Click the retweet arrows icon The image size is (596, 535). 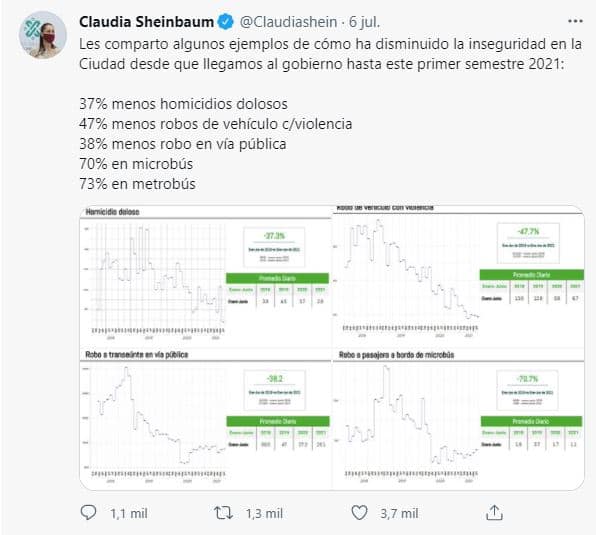(x=223, y=513)
